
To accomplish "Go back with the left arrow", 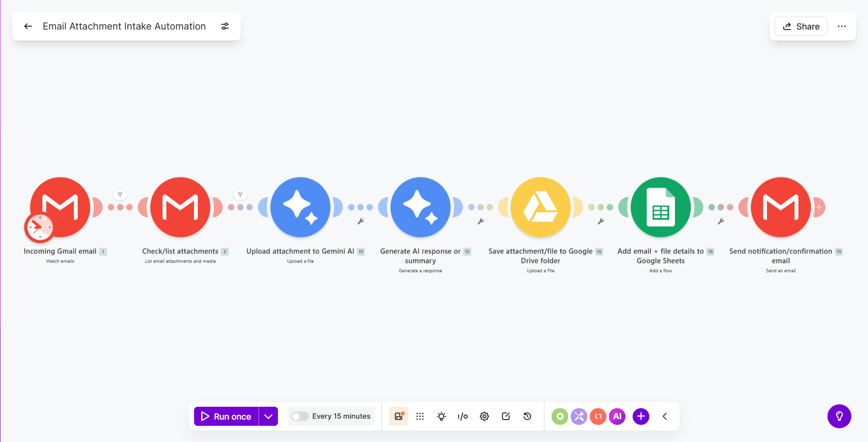I will [28, 26].
